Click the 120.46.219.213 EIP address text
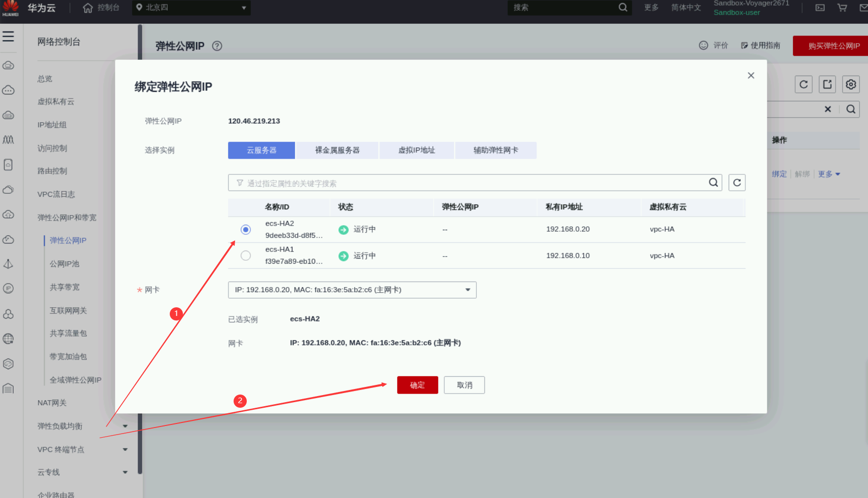Screen dimensions: 868x498 coord(254,121)
